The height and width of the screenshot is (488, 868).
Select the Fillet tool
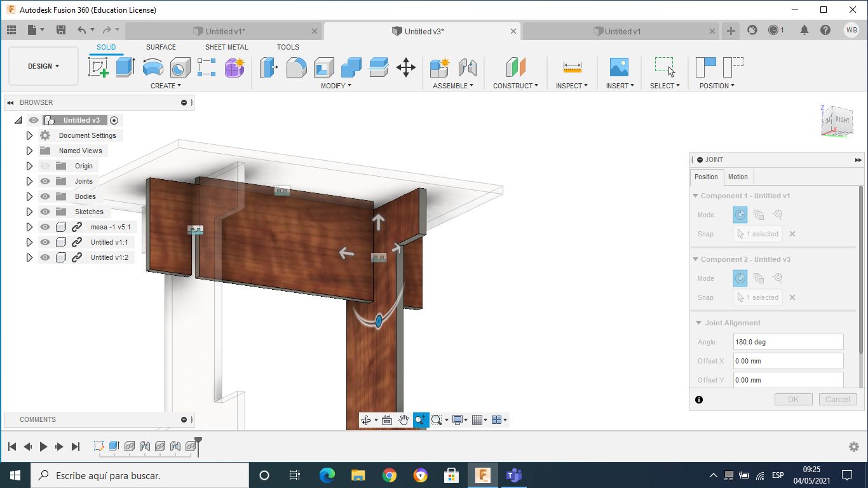click(297, 67)
